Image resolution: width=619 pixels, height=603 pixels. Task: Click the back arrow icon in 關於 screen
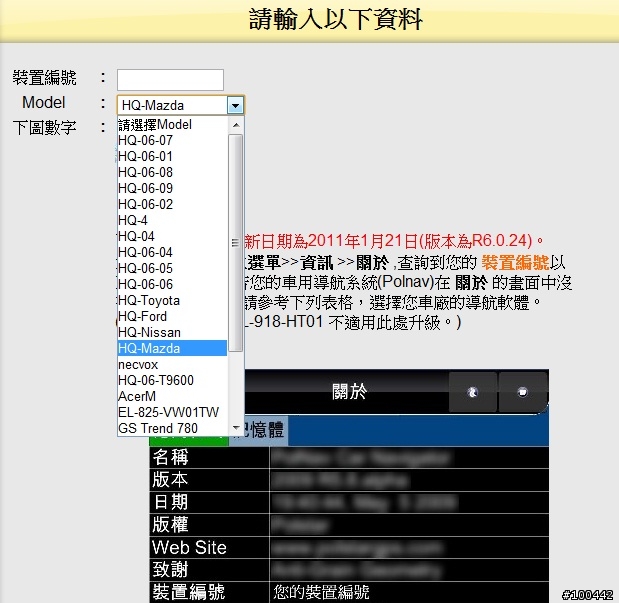(473, 392)
